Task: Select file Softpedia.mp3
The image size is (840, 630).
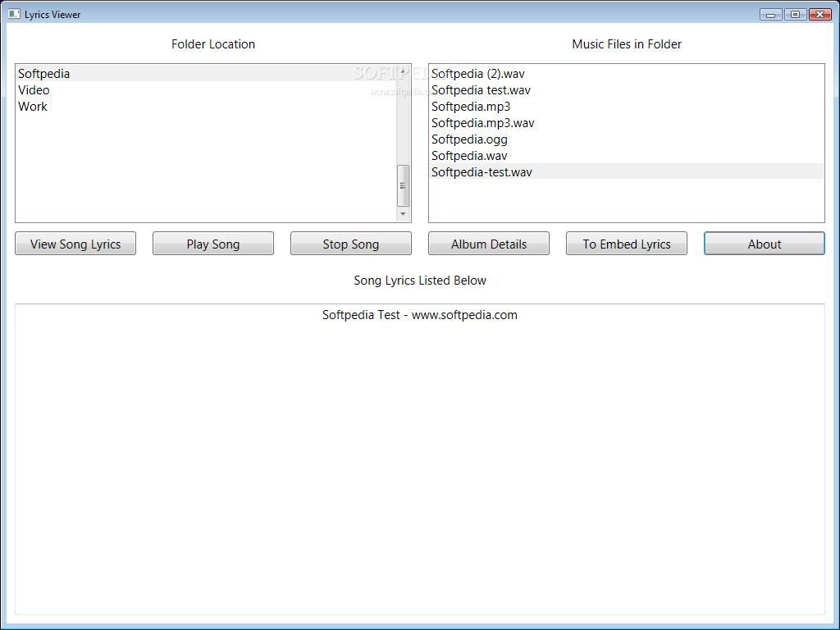Action: 626,107
